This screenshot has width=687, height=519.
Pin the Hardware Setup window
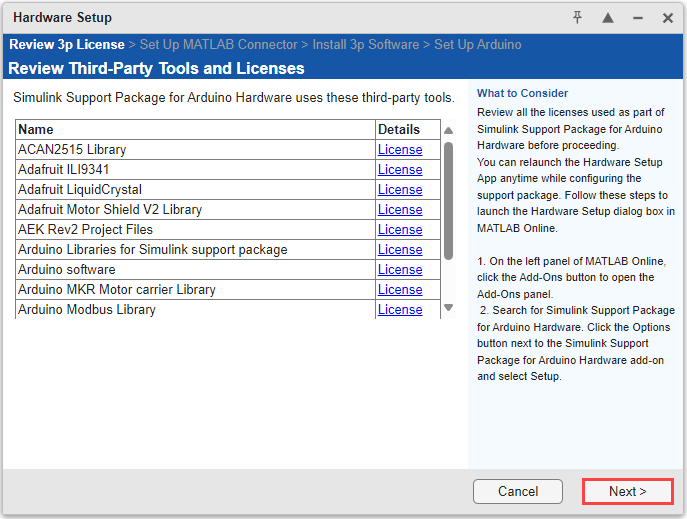coord(578,18)
